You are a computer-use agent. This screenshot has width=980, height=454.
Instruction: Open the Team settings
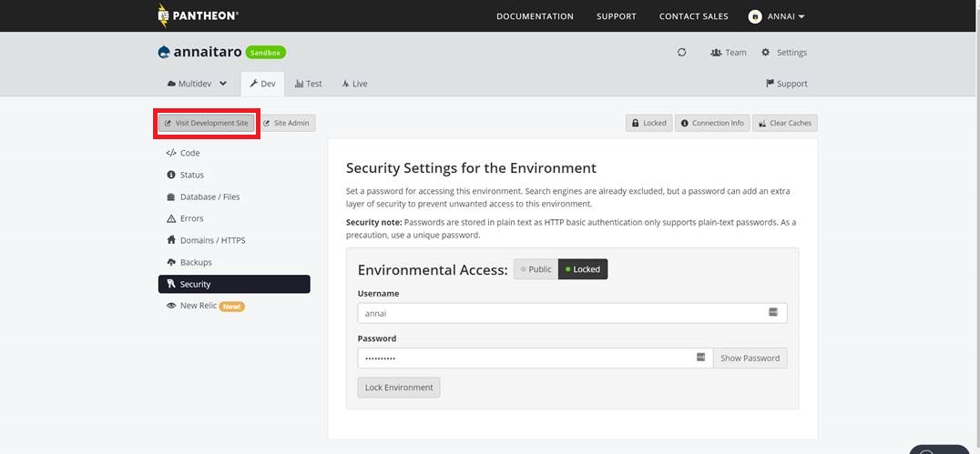[729, 53]
